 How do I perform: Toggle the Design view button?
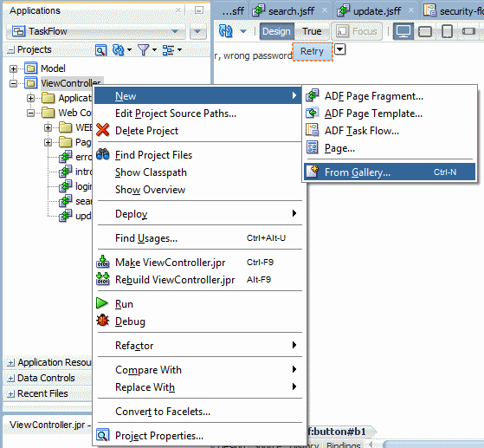point(276,31)
